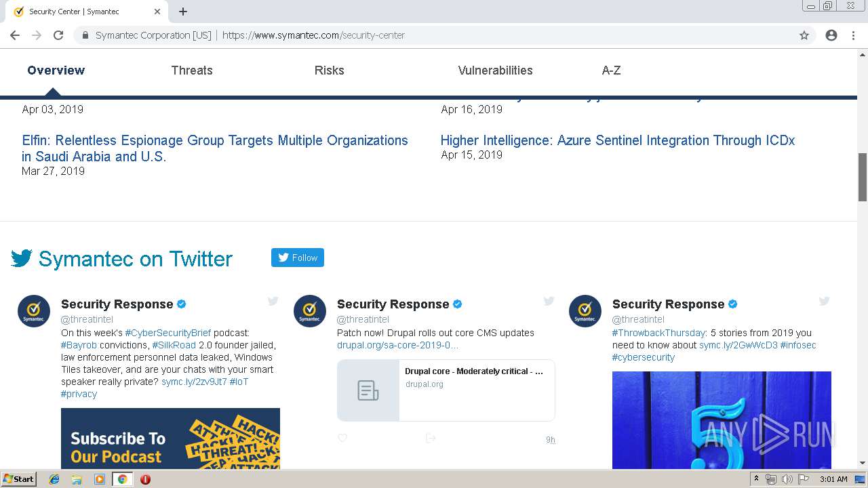Click the Chrome taskbar icon
Screen dimensions: 868x488
(122, 479)
